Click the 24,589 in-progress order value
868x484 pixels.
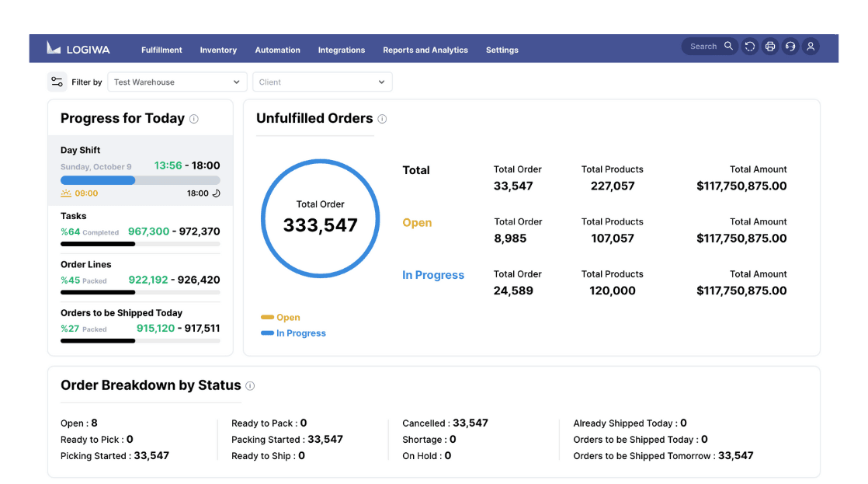click(513, 291)
